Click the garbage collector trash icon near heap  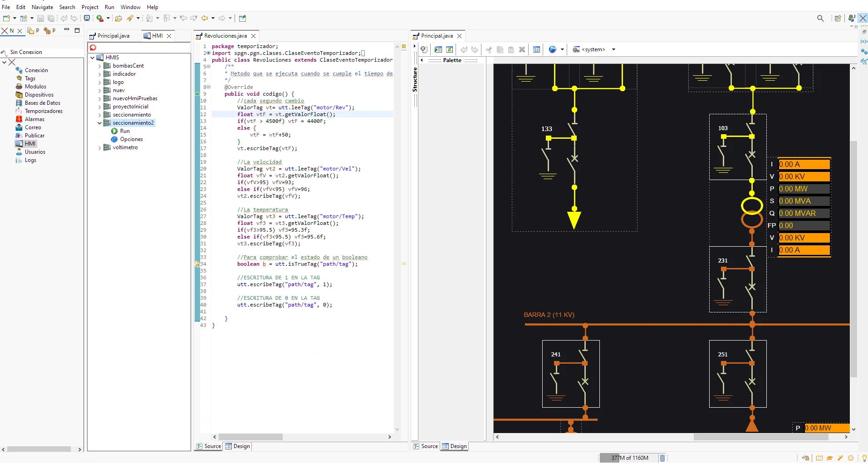point(662,458)
